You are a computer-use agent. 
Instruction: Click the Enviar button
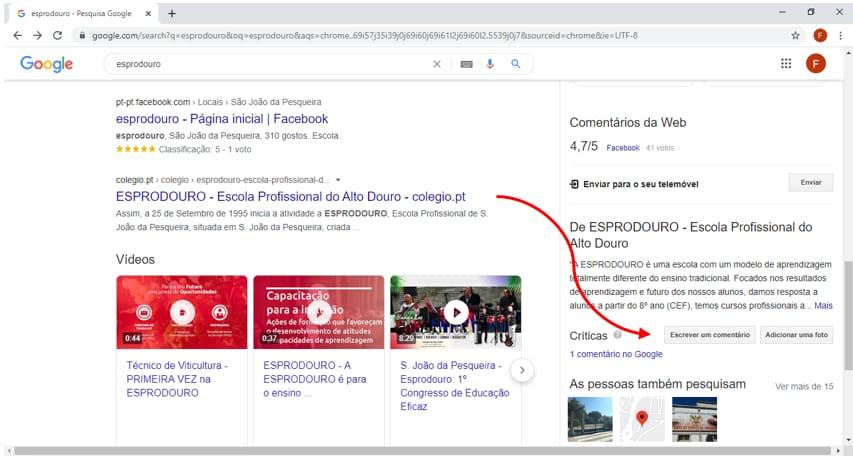(811, 183)
